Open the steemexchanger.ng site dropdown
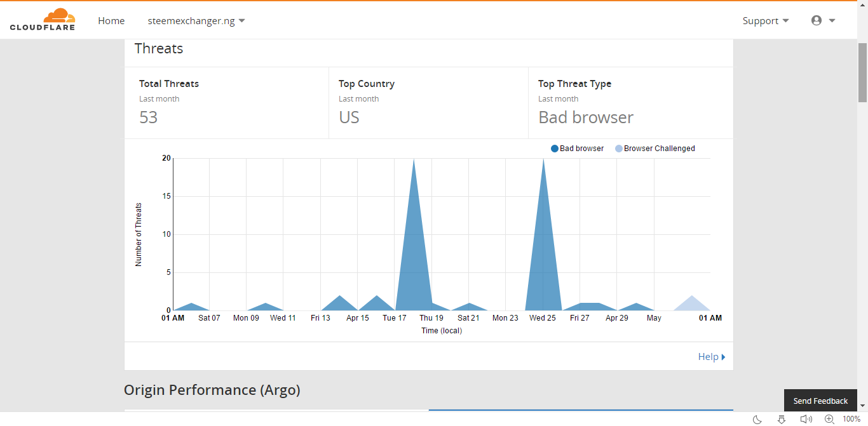The image size is (868, 426). [196, 21]
